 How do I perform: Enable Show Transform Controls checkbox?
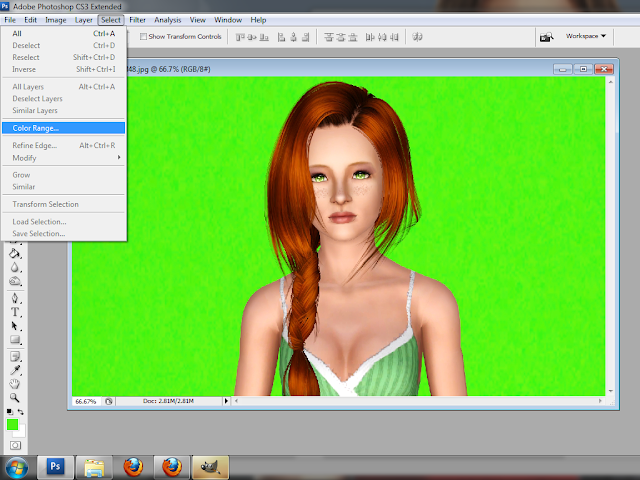coord(144,37)
